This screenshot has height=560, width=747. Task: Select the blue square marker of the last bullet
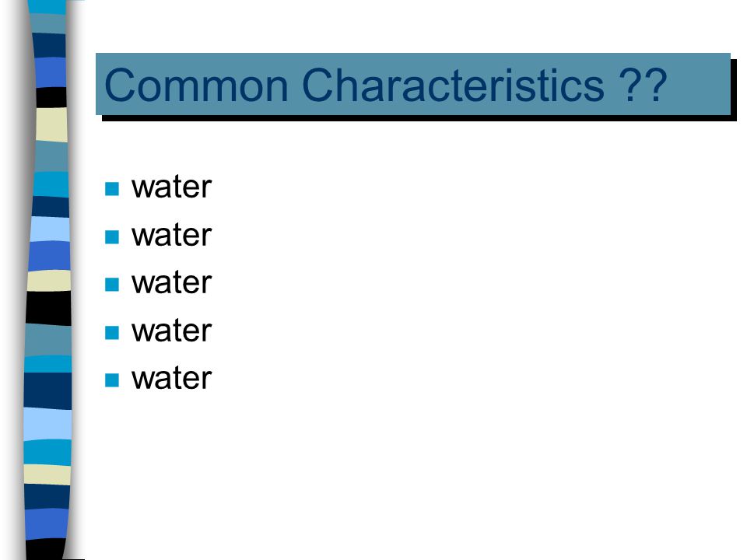[112, 380]
